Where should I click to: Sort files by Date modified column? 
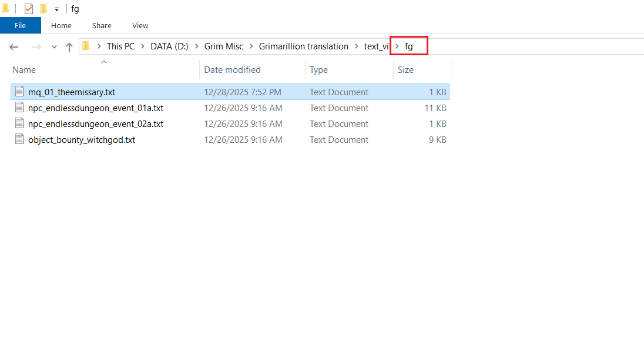coord(232,70)
